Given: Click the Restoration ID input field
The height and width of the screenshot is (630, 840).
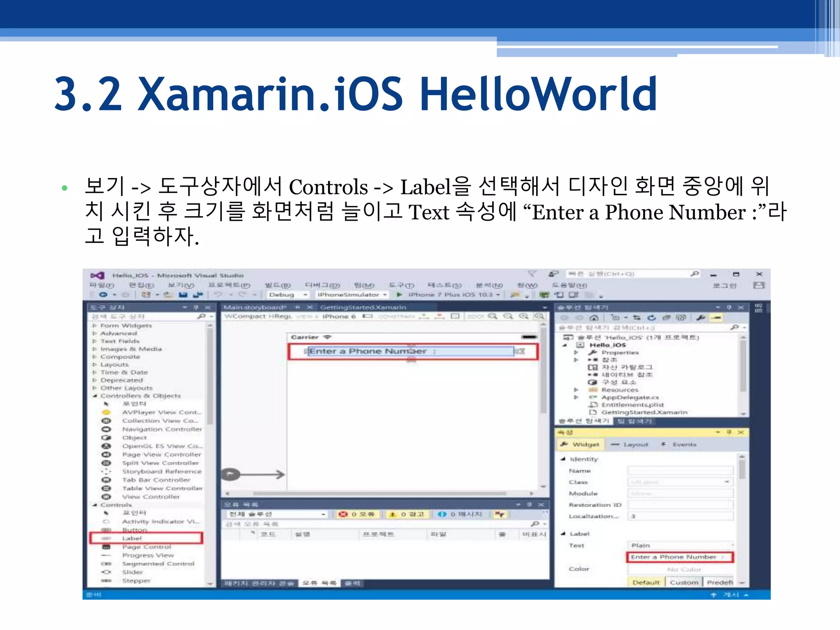Looking at the screenshot, I should coord(680,505).
